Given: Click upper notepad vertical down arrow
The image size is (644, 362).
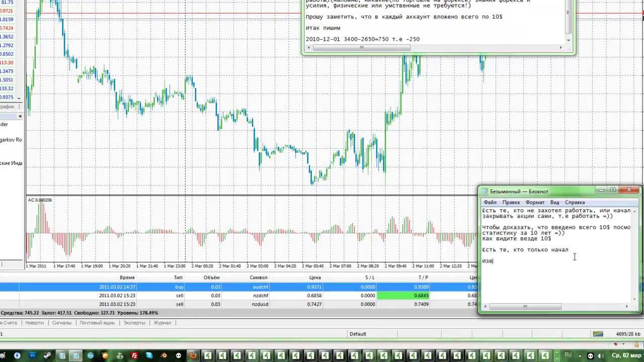Looking at the screenshot, I should 569,40.
